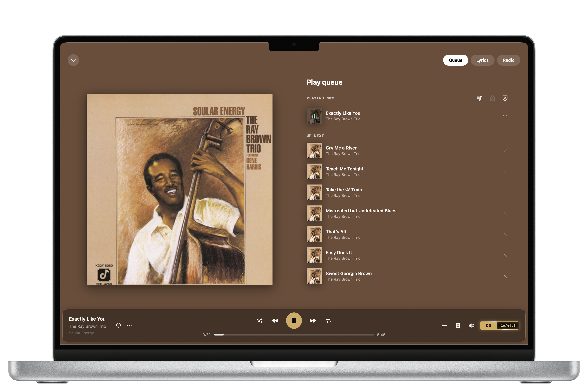
Task: Select Teach Me Tonight track title
Action: point(344,169)
